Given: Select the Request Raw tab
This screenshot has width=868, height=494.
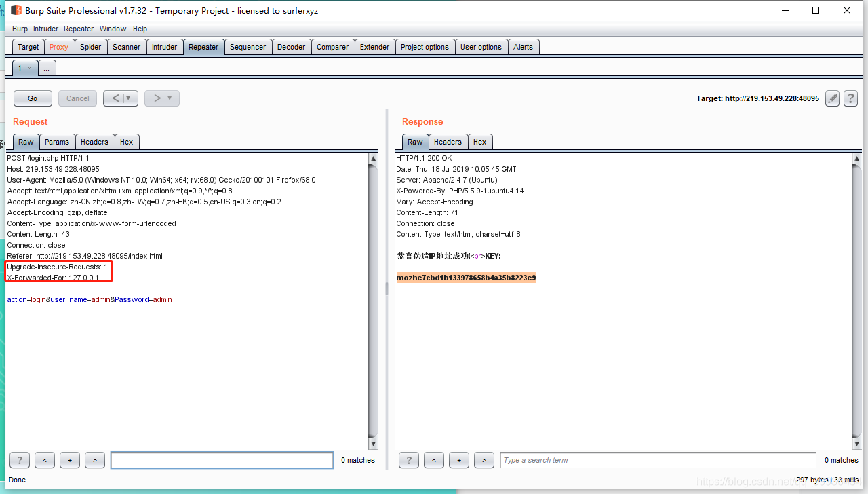Looking at the screenshot, I should [26, 142].
